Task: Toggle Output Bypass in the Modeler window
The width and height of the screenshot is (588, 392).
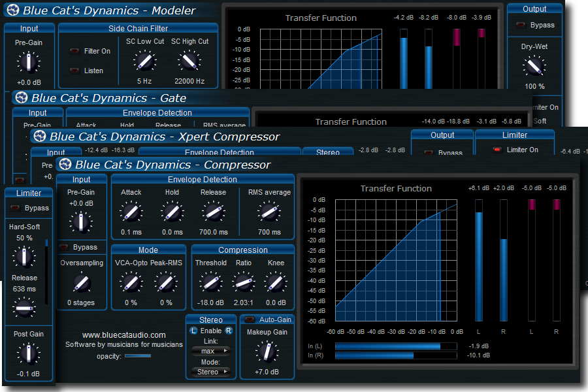Action: 520,25
